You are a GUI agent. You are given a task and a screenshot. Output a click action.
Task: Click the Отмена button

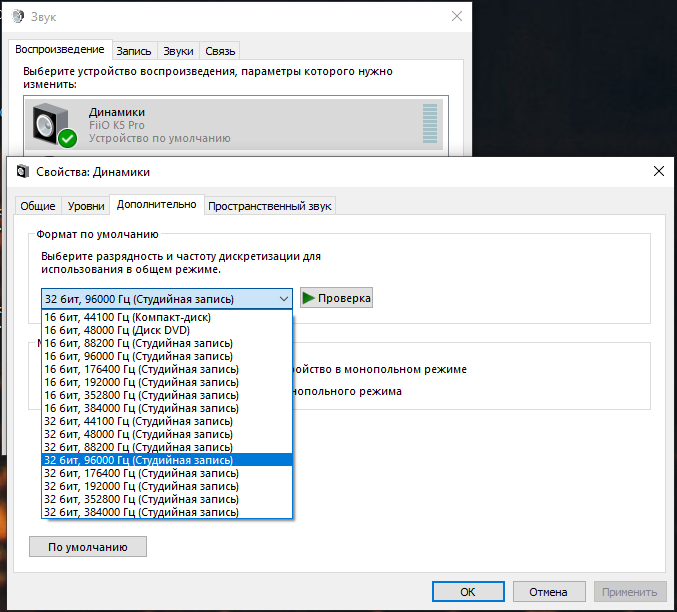pyautogui.click(x=549, y=591)
